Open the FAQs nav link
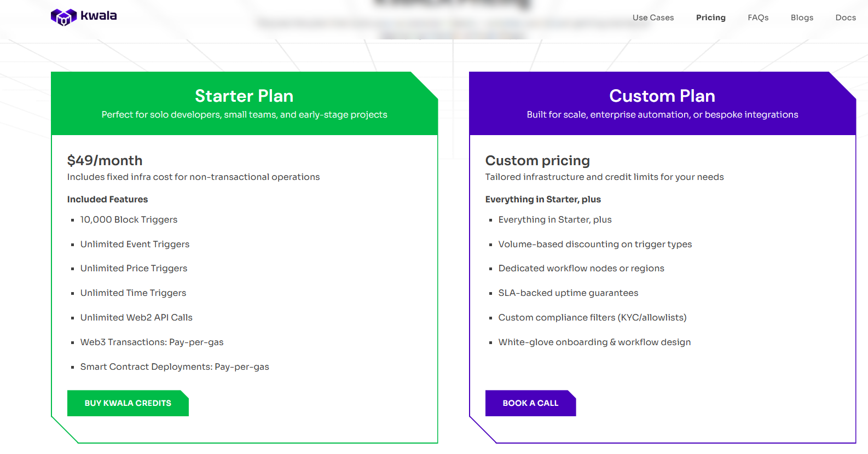The width and height of the screenshot is (868, 454). click(758, 18)
